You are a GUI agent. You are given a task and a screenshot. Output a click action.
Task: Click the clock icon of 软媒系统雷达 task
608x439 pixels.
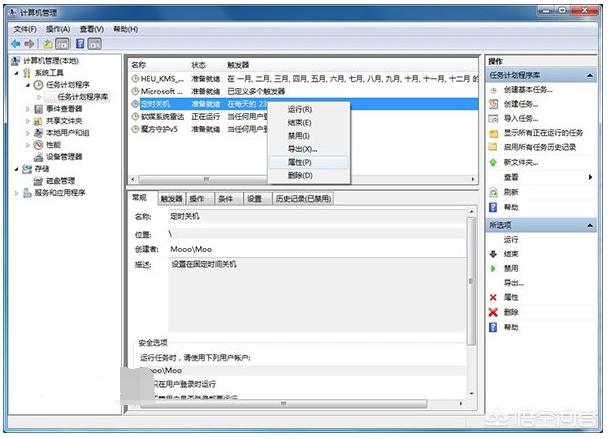(x=135, y=116)
